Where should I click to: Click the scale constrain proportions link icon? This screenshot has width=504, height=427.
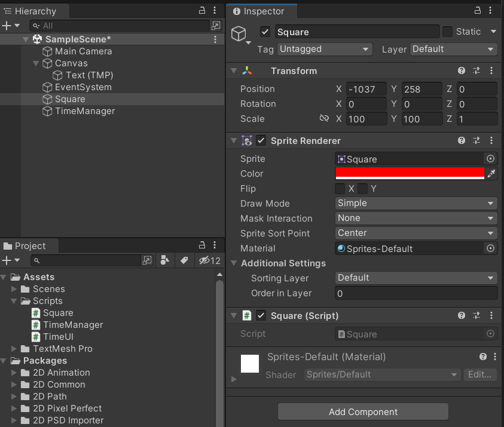(x=324, y=119)
